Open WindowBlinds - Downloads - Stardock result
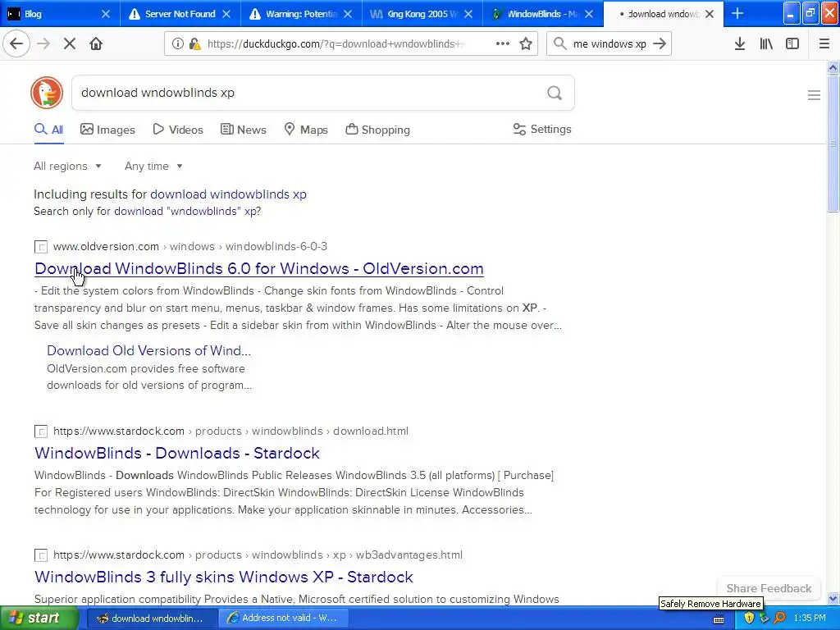This screenshot has height=630, width=840. pyautogui.click(x=177, y=453)
